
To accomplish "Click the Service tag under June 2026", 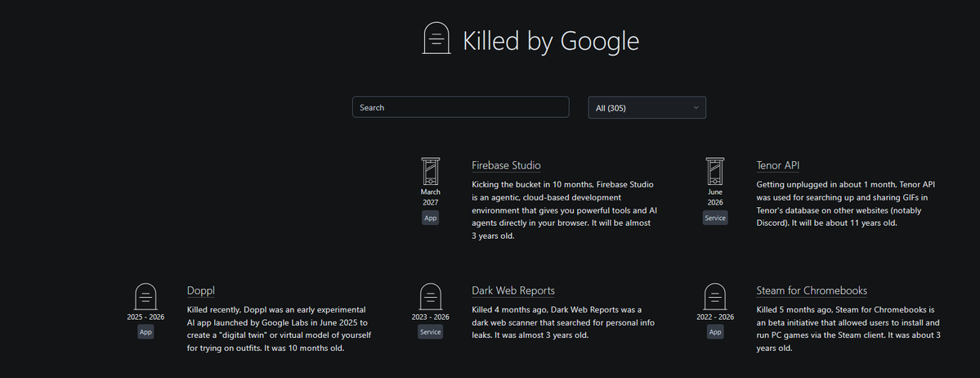I will (x=715, y=218).
